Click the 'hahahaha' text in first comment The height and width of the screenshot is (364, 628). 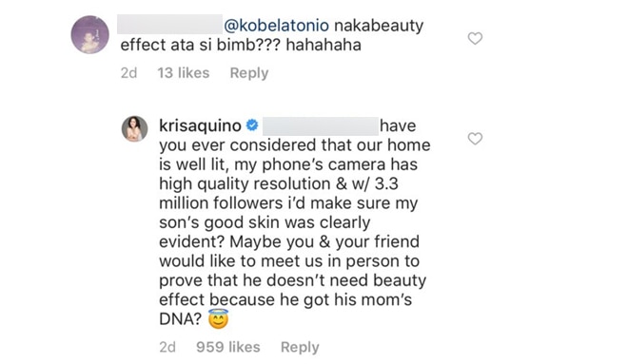[x=324, y=45]
